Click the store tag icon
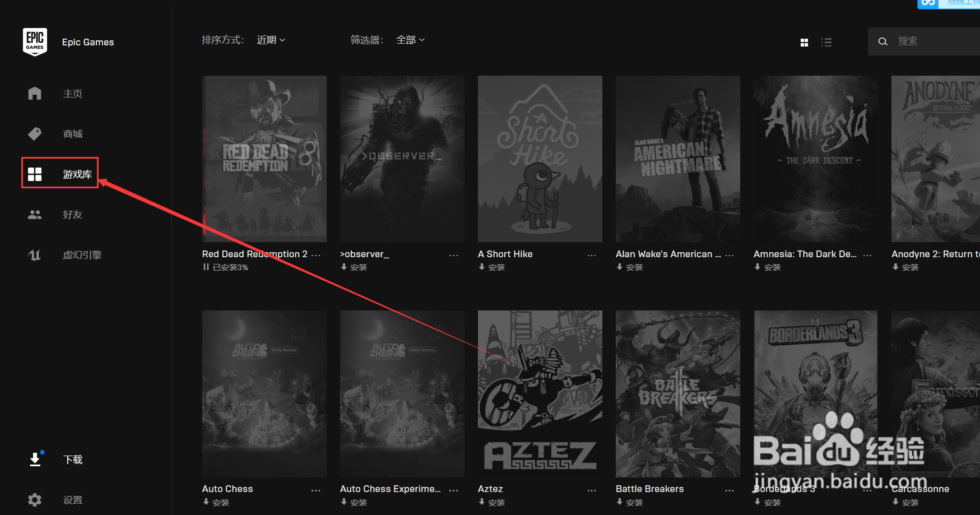This screenshot has height=515, width=980. (x=35, y=134)
